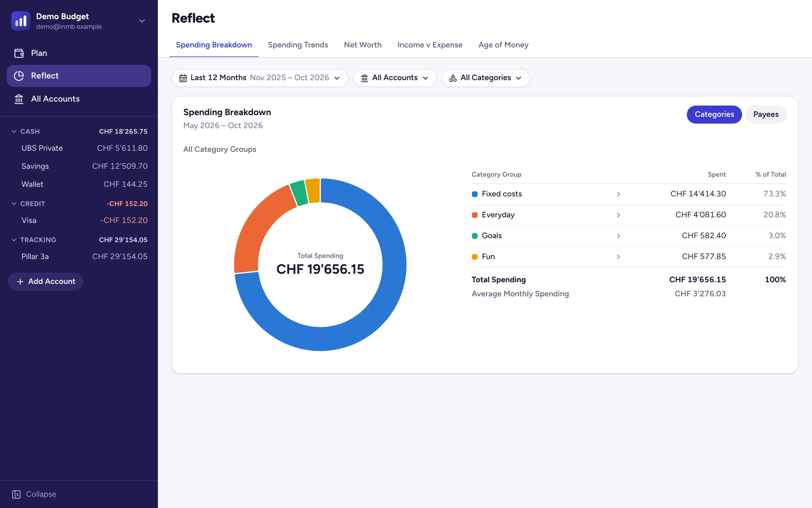This screenshot has width=812, height=508.
Task: Click the Add Account button
Action: pos(46,282)
